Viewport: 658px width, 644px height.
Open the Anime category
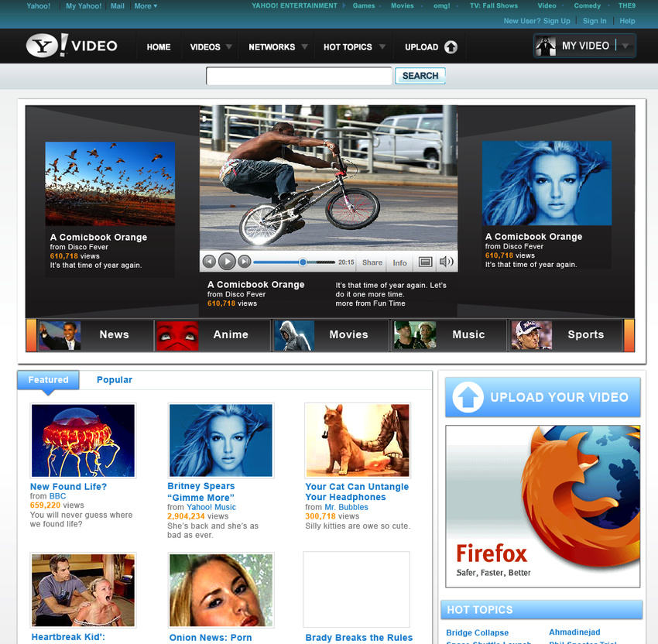click(x=213, y=335)
